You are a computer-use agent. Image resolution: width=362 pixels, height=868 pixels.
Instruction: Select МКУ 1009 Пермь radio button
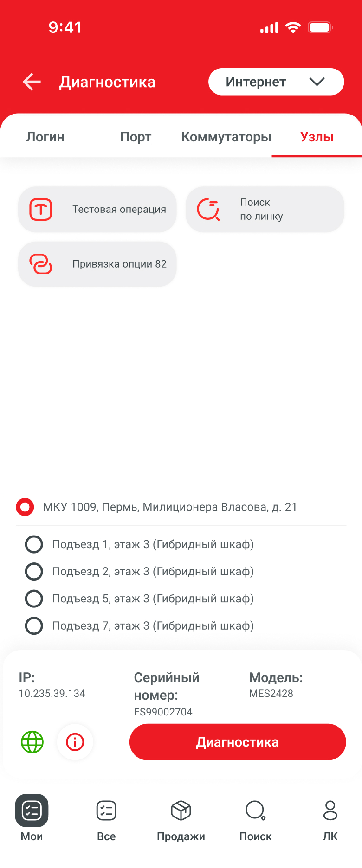tap(25, 507)
